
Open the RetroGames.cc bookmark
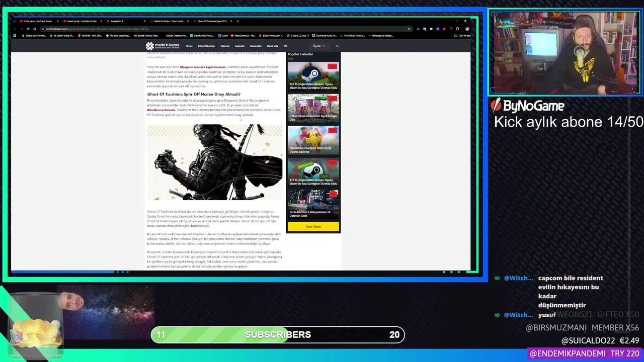pos(244,36)
